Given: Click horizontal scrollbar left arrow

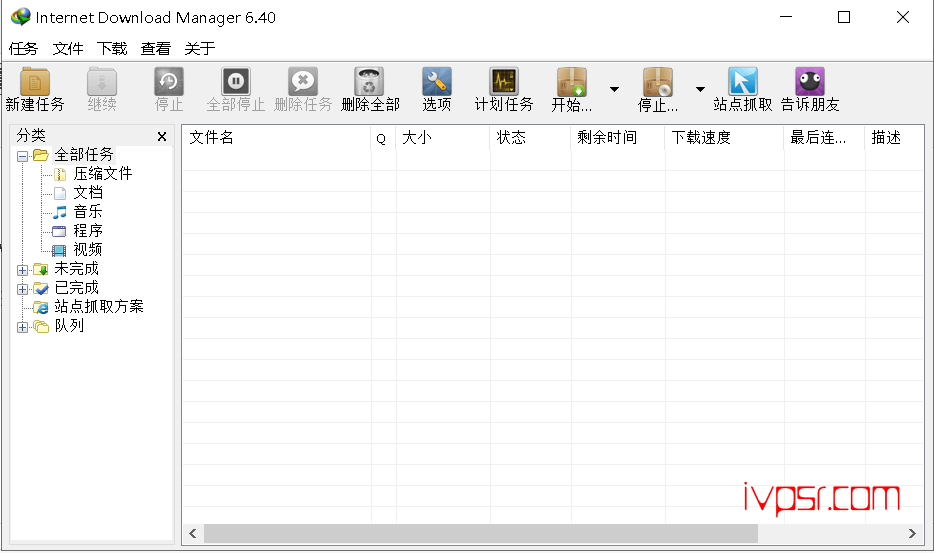Looking at the screenshot, I should click(x=193, y=533).
